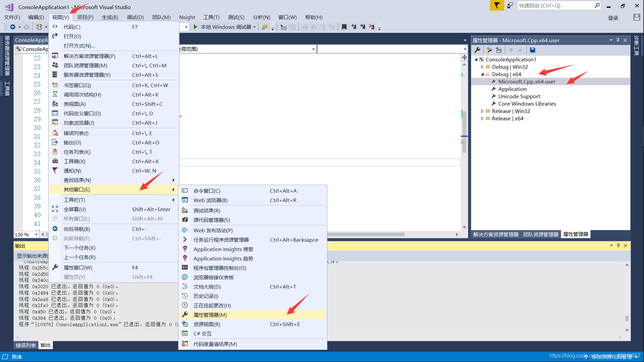Collapse the ConsoleApplication1 project node
644x362 pixels.
[x=476, y=60]
